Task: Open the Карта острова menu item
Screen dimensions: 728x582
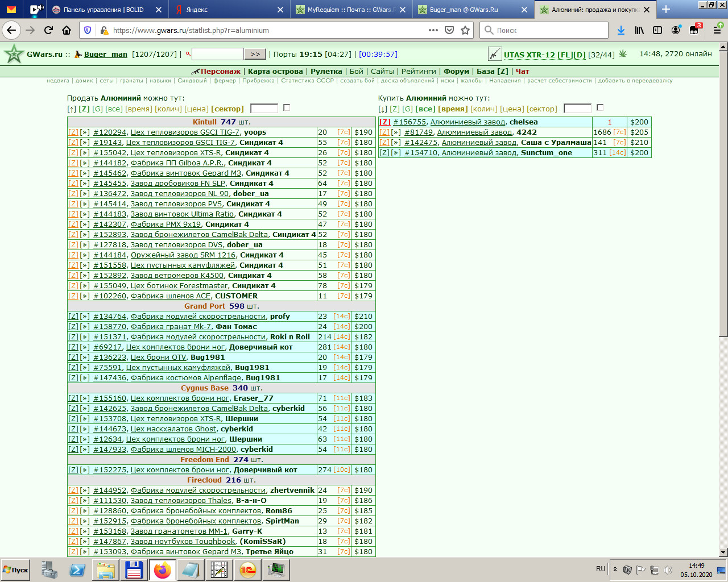Action: coord(275,71)
